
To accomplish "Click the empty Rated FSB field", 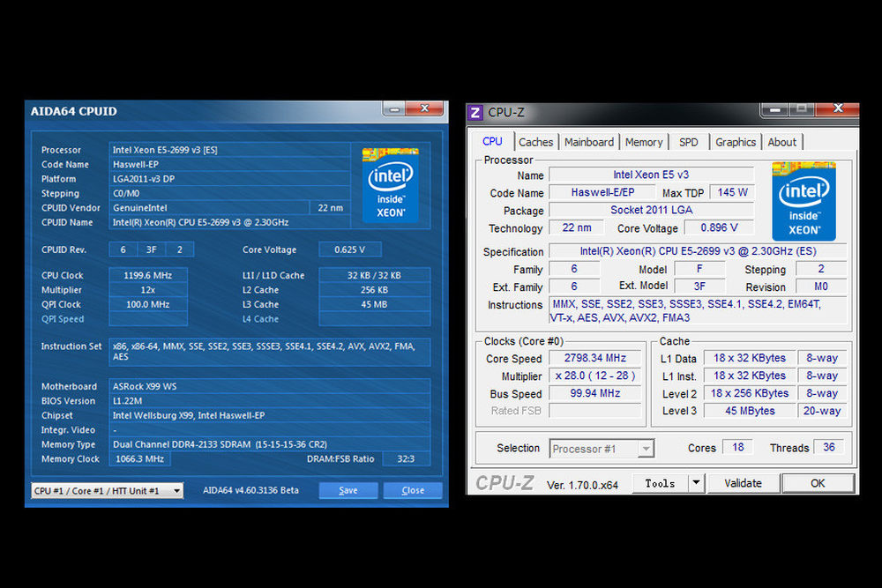I will click(595, 411).
